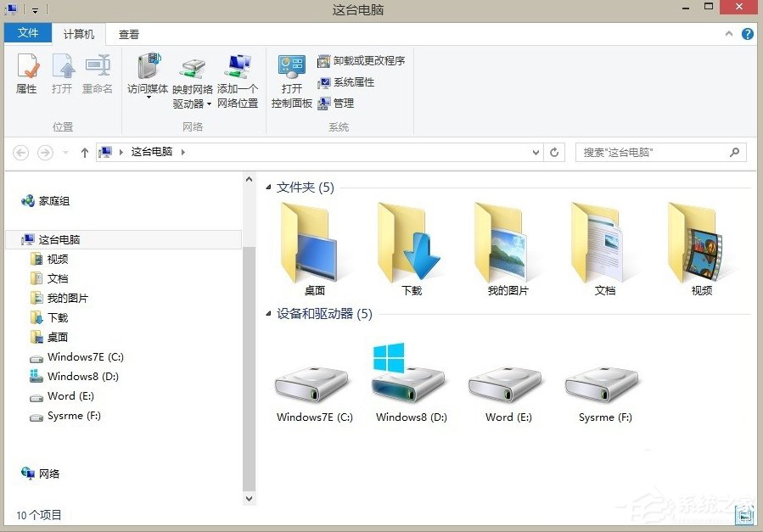Refresh the current view

(x=553, y=152)
